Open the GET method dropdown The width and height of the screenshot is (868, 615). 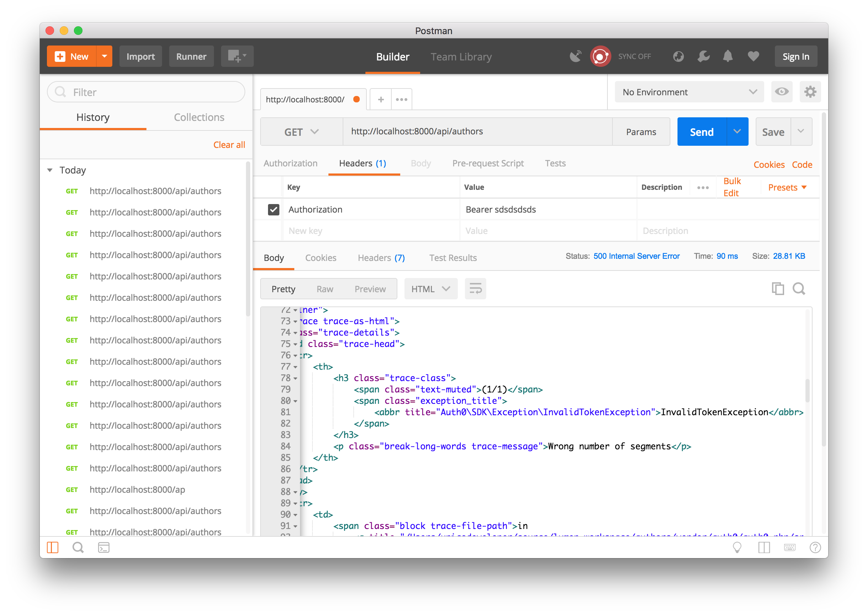301,132
